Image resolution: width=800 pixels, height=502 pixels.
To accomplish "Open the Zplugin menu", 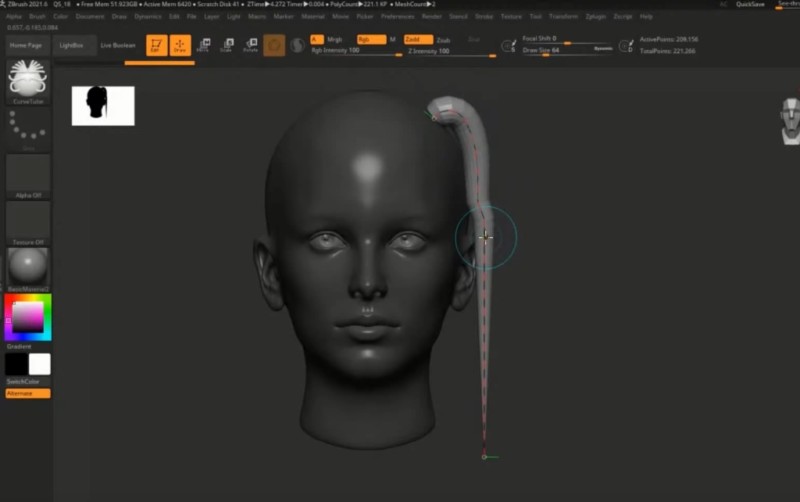I will pyautogui.click(x=596, y=16).
